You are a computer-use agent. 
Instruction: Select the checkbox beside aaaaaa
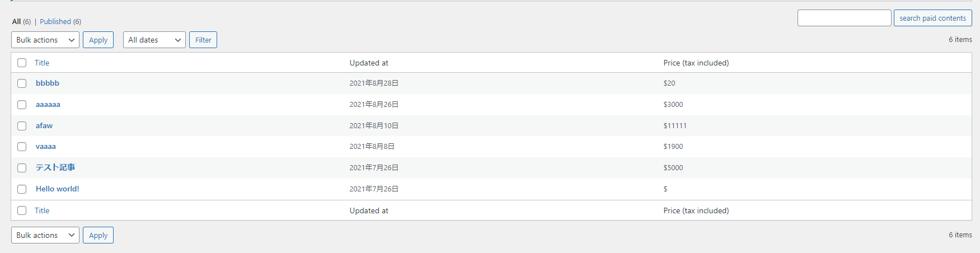(22, 105)
